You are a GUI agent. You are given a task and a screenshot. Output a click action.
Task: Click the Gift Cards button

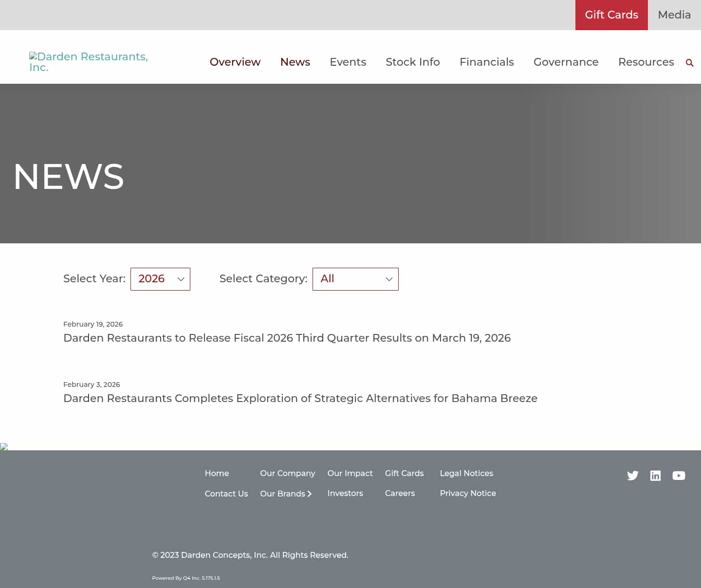[x=611, y=15]
